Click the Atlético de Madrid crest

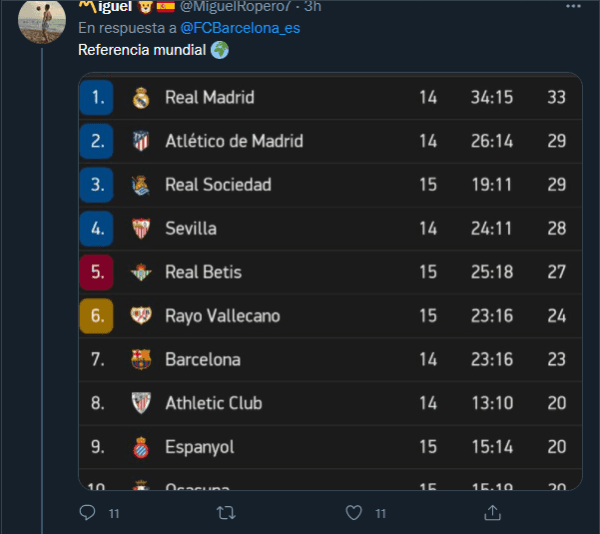coord(141,141)
